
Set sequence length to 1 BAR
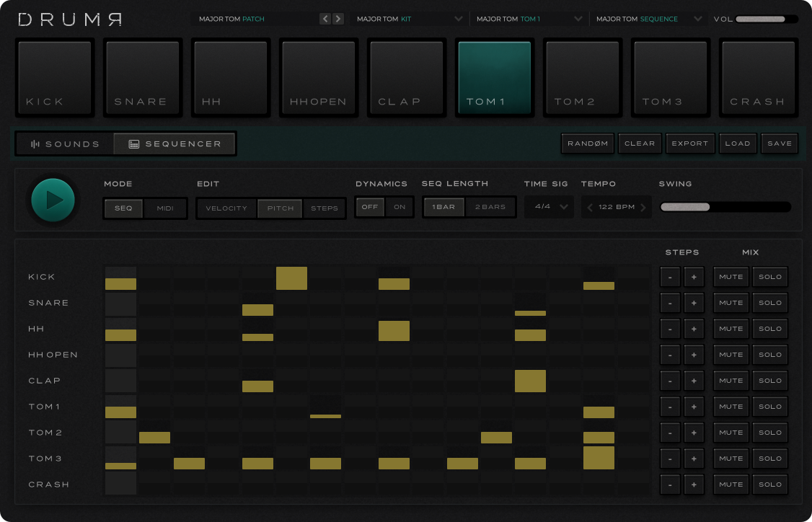pos(443,207)
